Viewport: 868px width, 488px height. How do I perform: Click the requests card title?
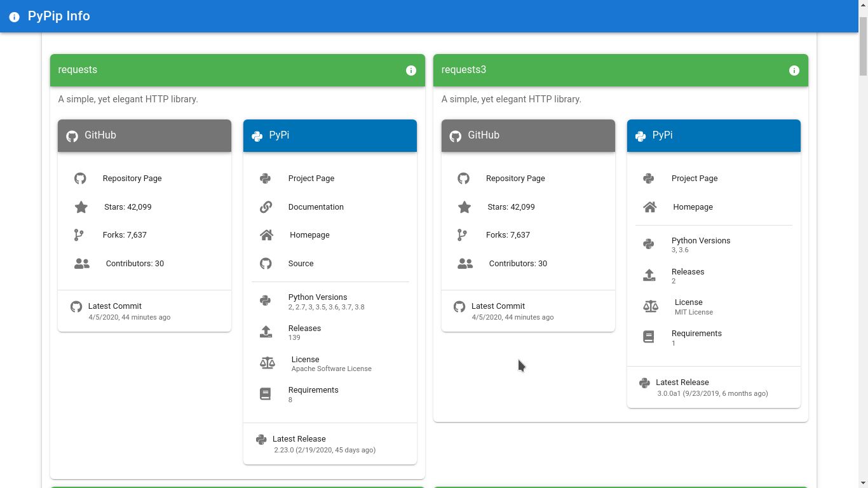[x=78, y=70]
